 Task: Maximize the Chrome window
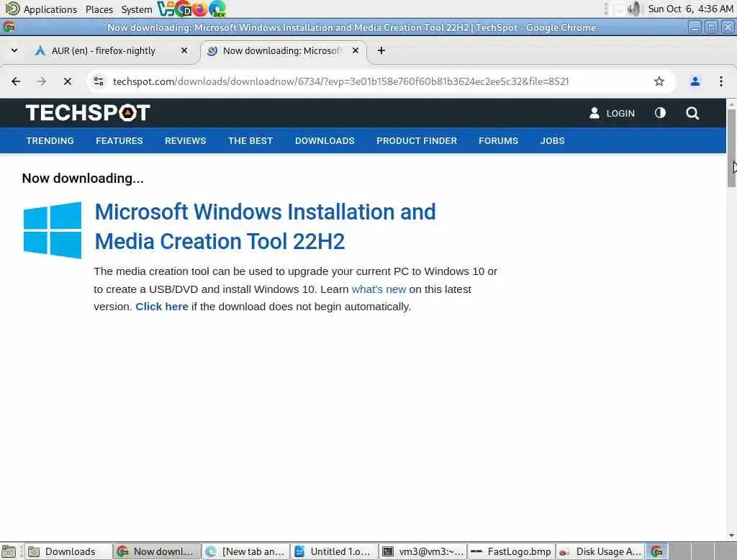click(x=711, y=27)
